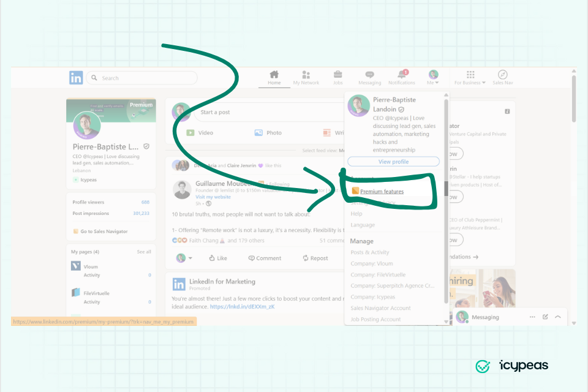Click the 179 others reactions count
This screenshot has height=392, width=588.
(x=246, y=241)
